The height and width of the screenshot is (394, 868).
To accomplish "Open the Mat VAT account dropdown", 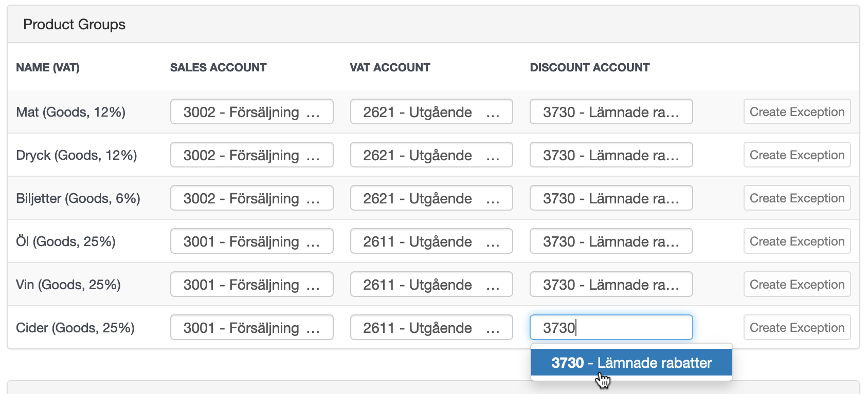I will (x=431, y=111).
